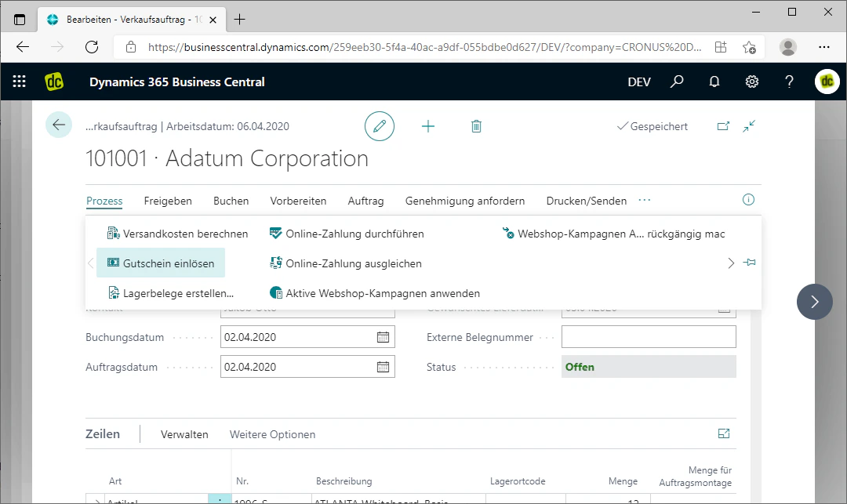The height and width of the screenshot is (504, 847).
Task: Open the Prozess menu tab
Action: (104, 201)
